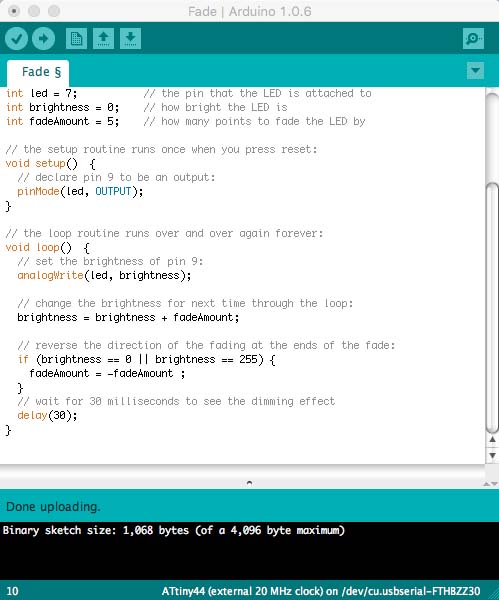
Task: Click the console divider collapse handle
Action: (249, 483)
